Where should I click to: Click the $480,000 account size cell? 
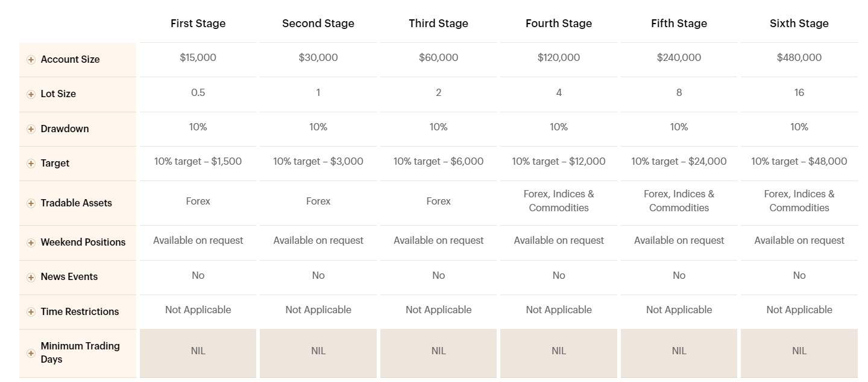(799, 58)
